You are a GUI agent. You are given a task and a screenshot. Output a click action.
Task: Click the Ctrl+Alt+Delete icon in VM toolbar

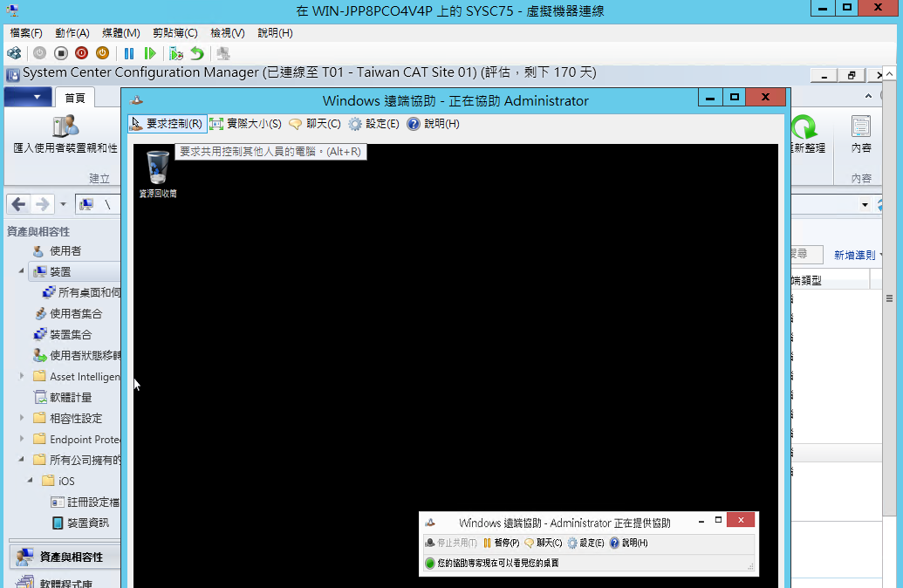(14, 53)
